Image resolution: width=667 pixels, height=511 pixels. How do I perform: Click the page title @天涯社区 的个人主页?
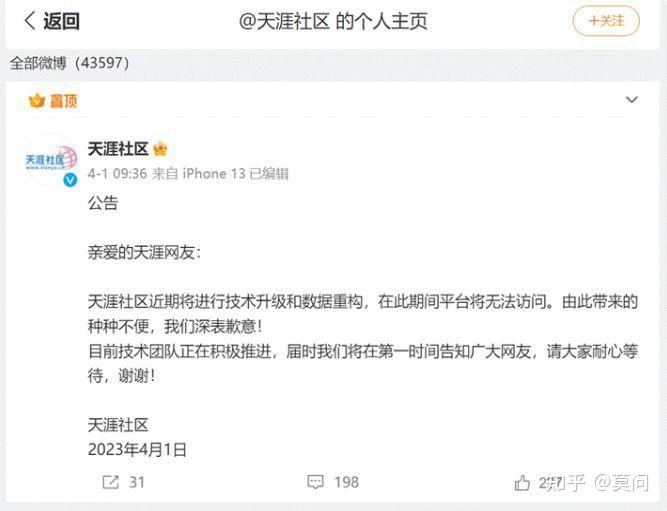pyautogui.click(x=333, y=21)
